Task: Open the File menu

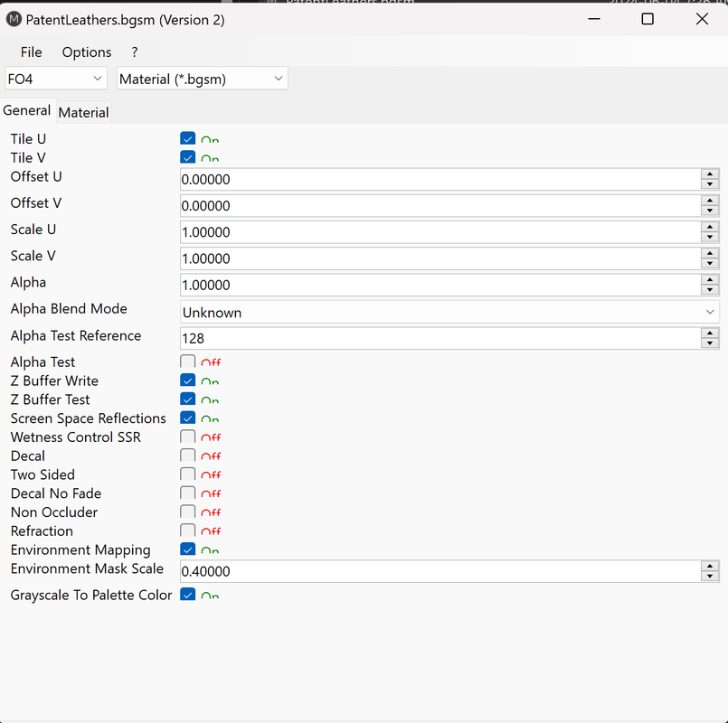Action: [x=31, y=52]
